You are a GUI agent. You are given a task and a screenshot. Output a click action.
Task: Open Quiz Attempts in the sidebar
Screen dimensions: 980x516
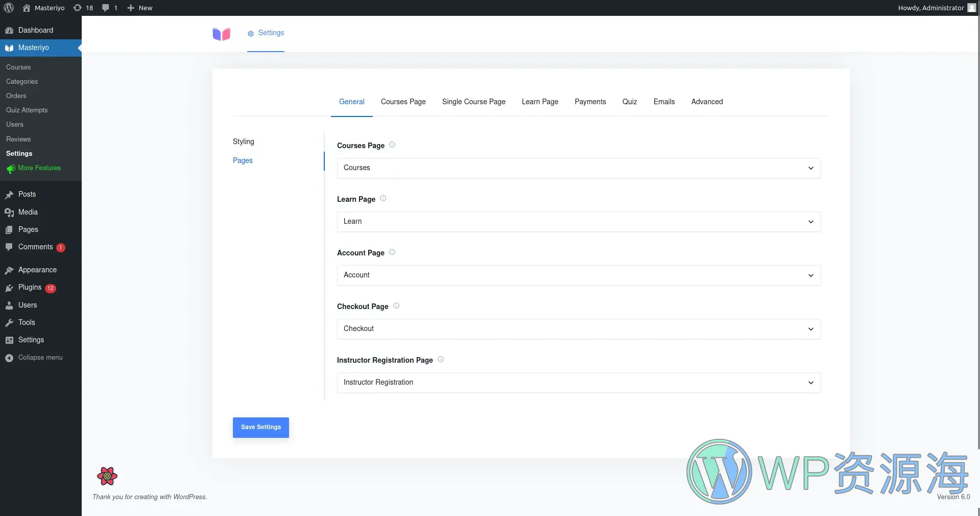pyautogui.click(x=27, y=110)
